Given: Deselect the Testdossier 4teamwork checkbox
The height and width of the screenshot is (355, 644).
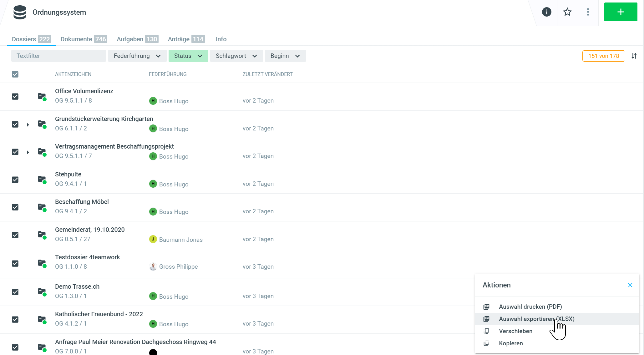Looking at the screenshot, I should (15, 263).
